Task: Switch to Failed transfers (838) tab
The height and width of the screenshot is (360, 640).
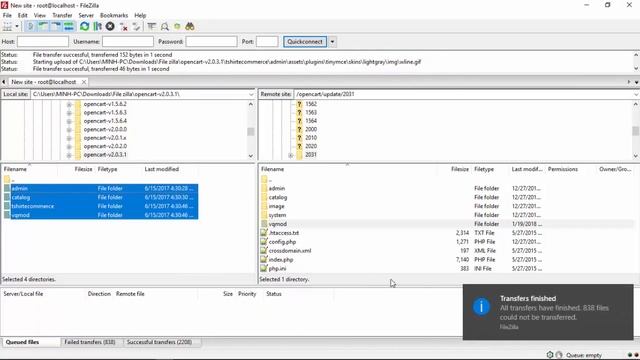Action: coord(90,342)
